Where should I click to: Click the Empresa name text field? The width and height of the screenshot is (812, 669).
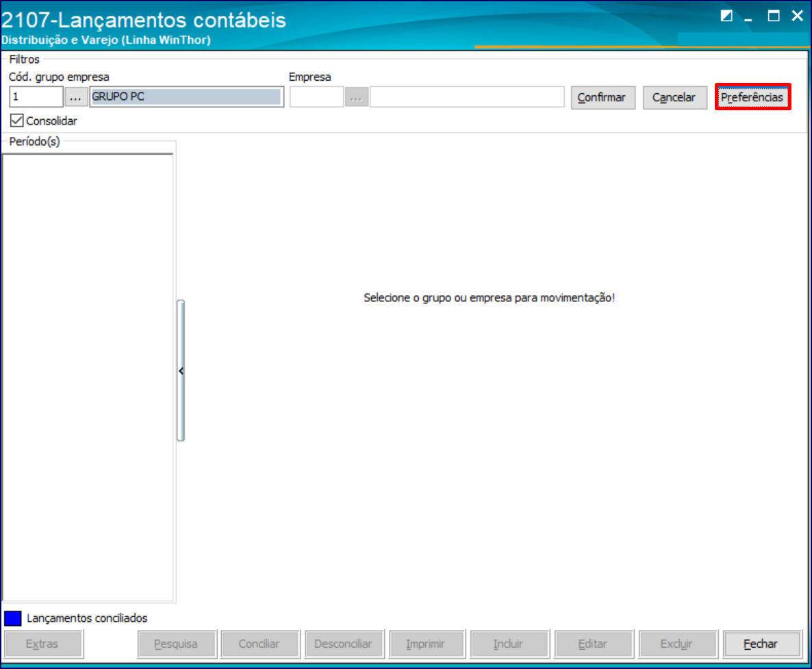pyautogui.click(x=467, y=97)
